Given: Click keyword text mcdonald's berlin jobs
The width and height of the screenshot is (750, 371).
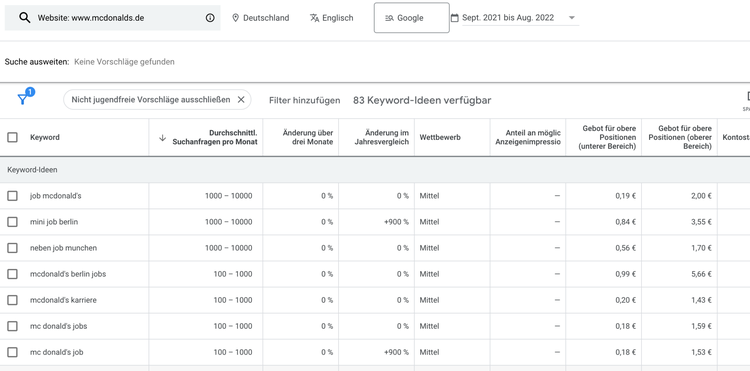Looking at the screenshot, I should point(68,274).
